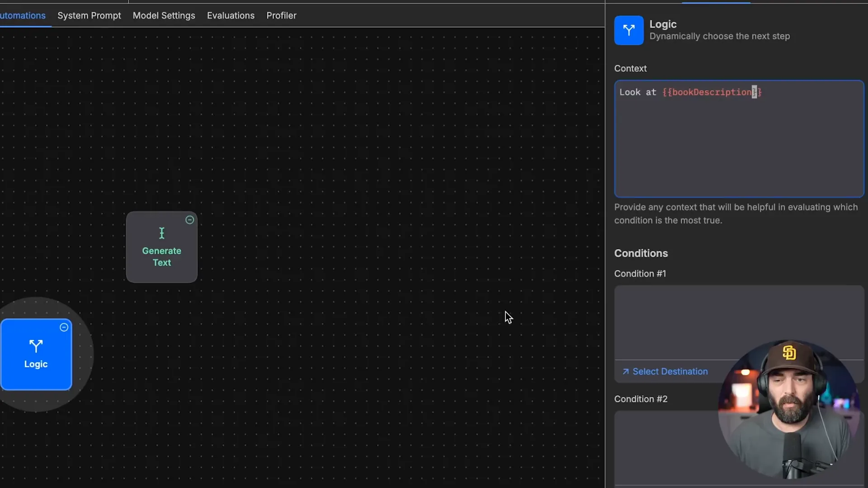
Task: Click Select Destination under Condition #1
Action: click(670, 371)
